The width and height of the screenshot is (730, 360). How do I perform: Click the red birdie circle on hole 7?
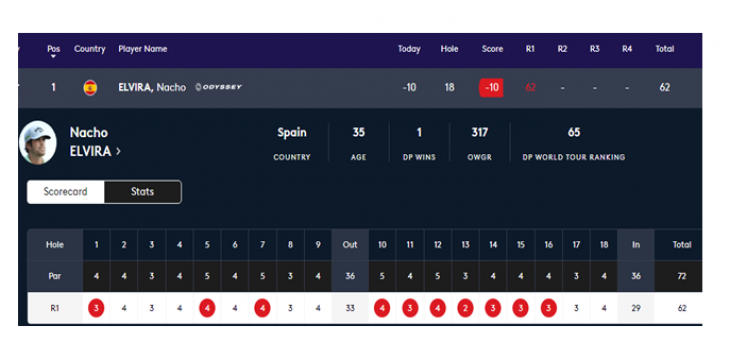coord(263,308)
